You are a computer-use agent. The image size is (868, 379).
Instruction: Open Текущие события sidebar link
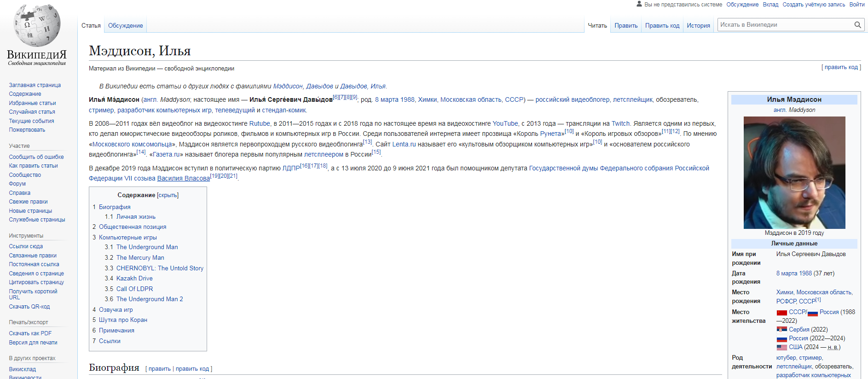[x=32, y=121]
